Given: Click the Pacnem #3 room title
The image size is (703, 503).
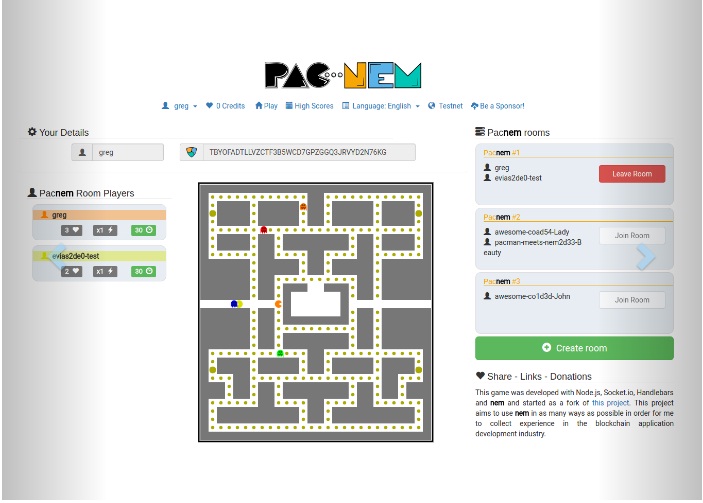Looking at the screenshot, I should coord(501,282).
